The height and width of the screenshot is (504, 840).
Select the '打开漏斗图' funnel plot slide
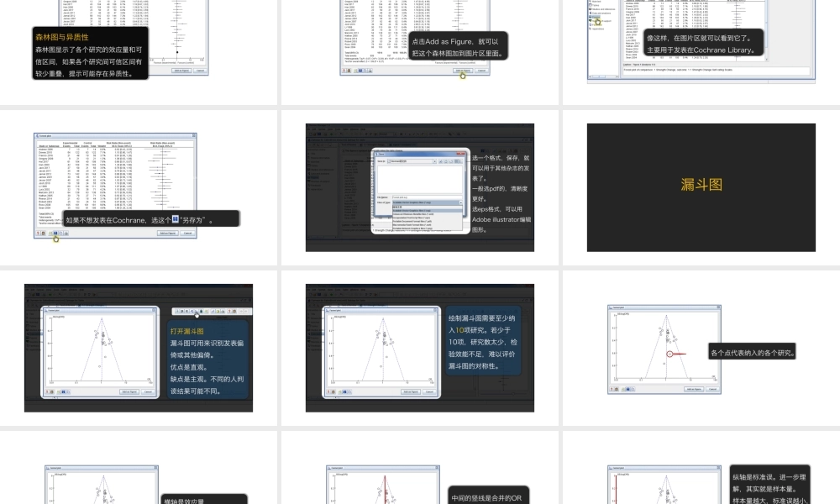[x=139, y=347]
